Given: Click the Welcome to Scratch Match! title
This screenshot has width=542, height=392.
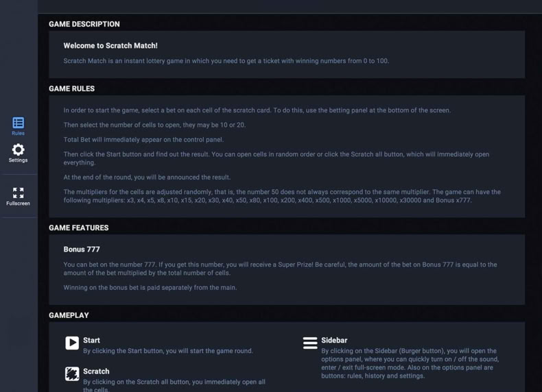Looking at the screenshot, I should click(x=110, y=46).
